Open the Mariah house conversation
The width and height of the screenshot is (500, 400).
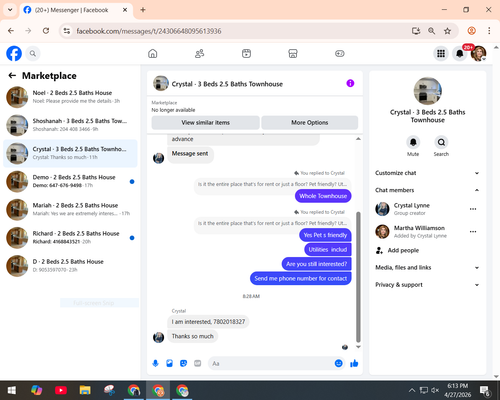click(x=70, y=209)
